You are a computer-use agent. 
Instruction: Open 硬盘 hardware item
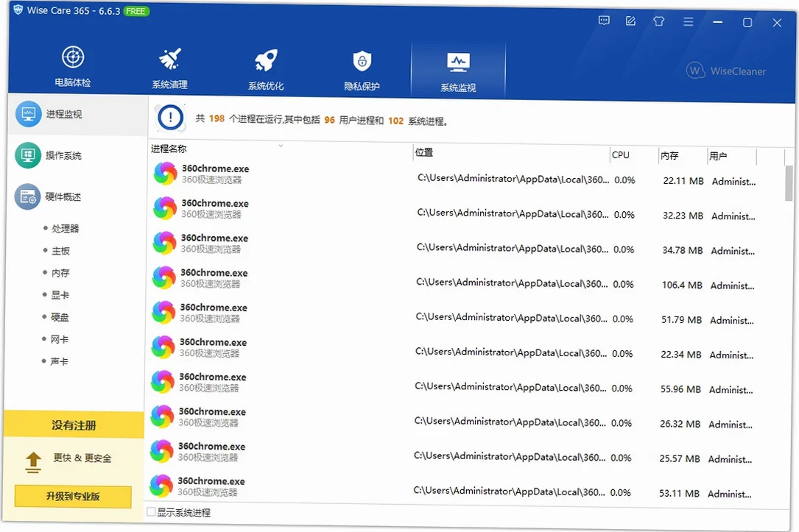pyautogui.click(x=60, y=317)
